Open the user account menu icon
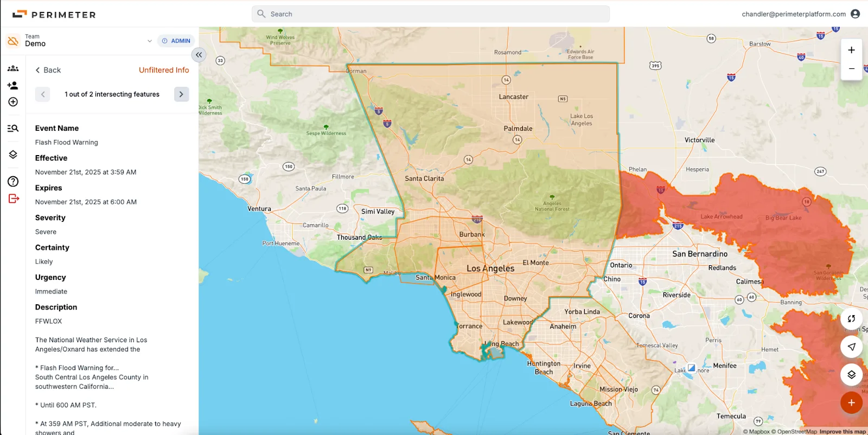Viewport: 868px width, 435px height. pos(856,14)
